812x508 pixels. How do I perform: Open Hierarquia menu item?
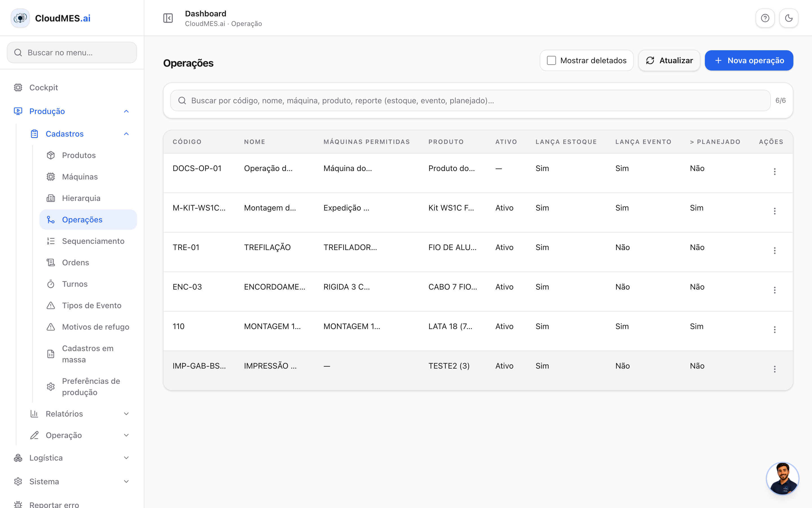pos(88,198)
